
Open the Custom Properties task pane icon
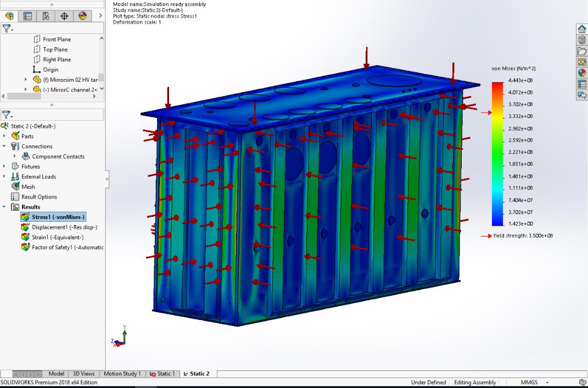[581, 84]
